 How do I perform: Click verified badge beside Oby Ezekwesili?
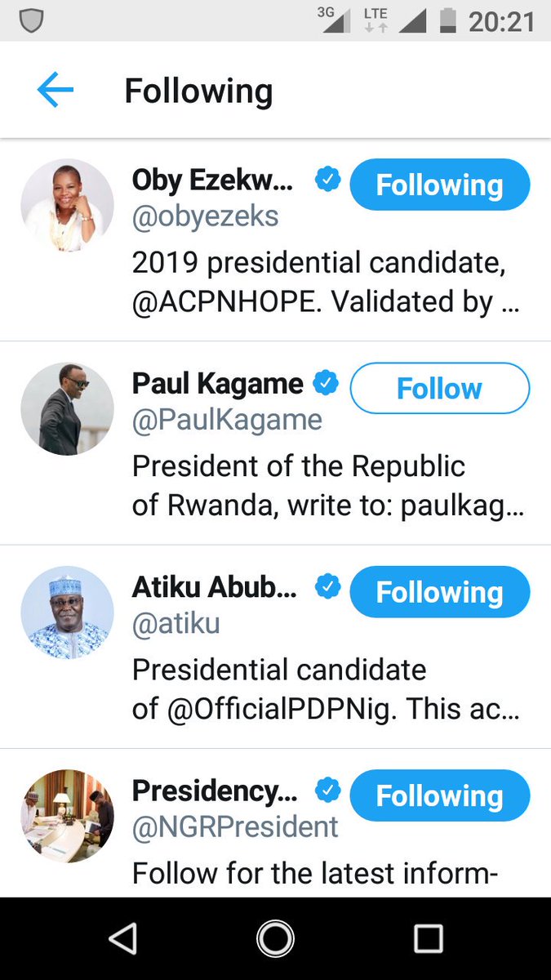(327, 180)
